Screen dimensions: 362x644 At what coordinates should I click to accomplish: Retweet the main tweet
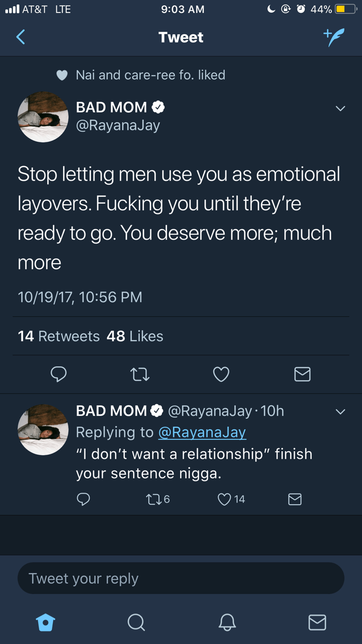pos(140,374)
